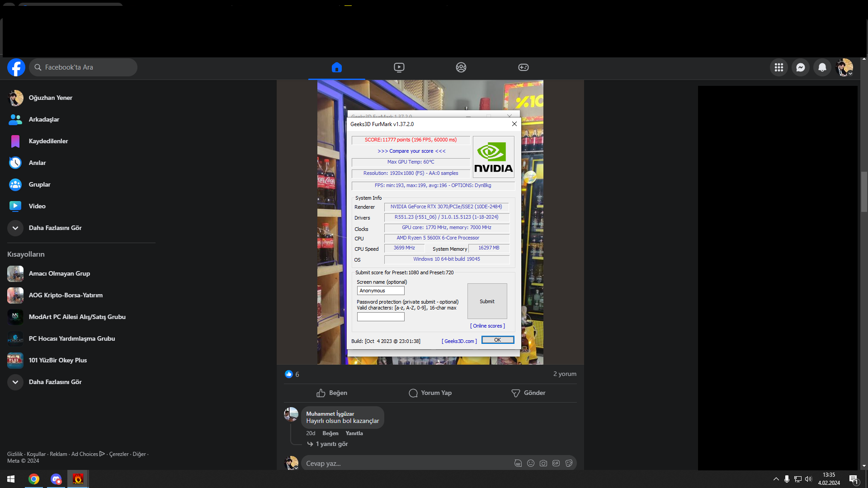Open microphone tray icon
868x488 pixels.
point(787,479)
